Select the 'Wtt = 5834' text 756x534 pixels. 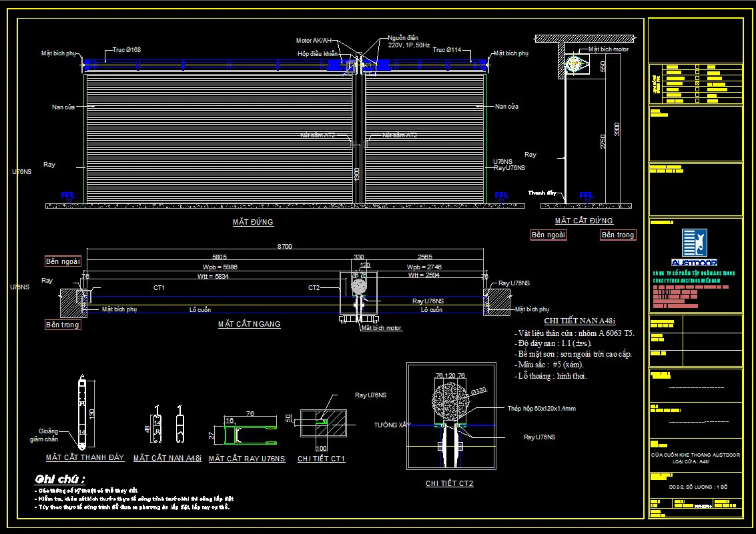coord(213,277)
